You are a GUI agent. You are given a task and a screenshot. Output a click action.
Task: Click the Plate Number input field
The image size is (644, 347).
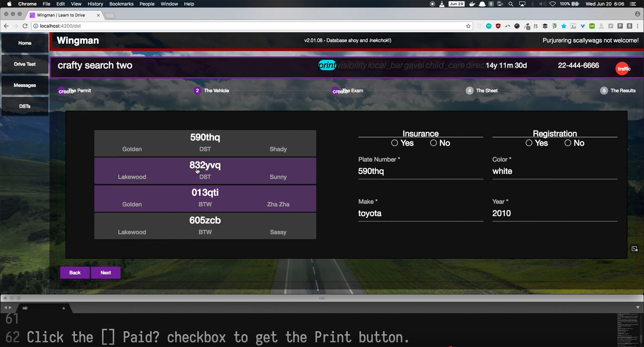click(420, 171)
